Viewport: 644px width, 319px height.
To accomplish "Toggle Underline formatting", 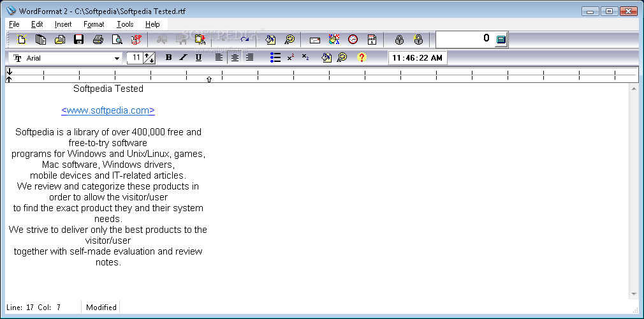I will 198,57.
